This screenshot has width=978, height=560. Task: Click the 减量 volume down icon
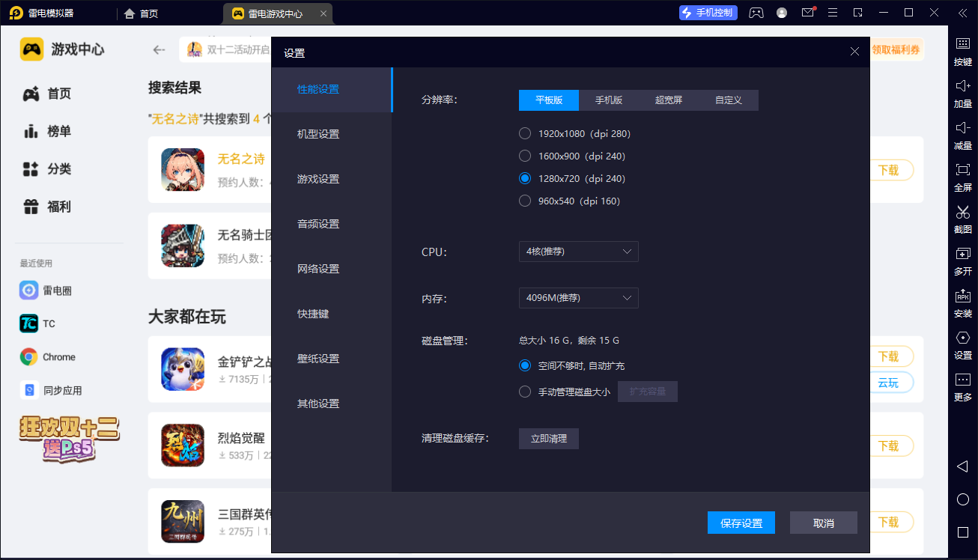coord(962,129)
